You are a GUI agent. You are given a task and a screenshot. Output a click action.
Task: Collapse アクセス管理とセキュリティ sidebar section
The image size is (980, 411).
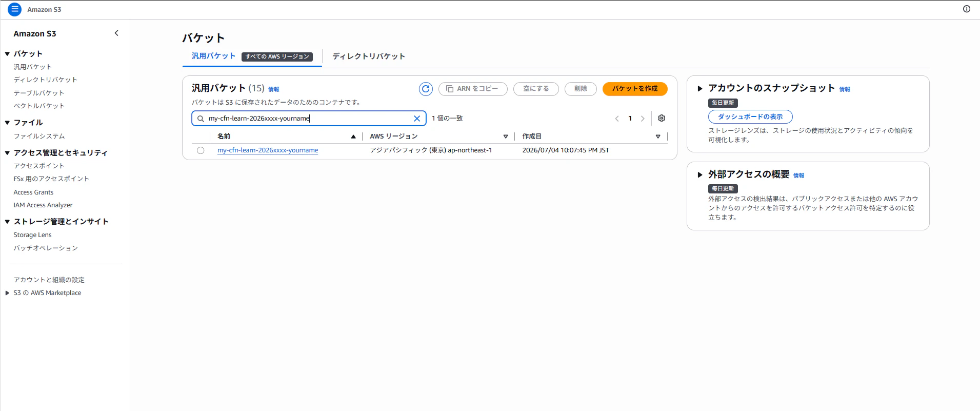(x=7, y=153)
